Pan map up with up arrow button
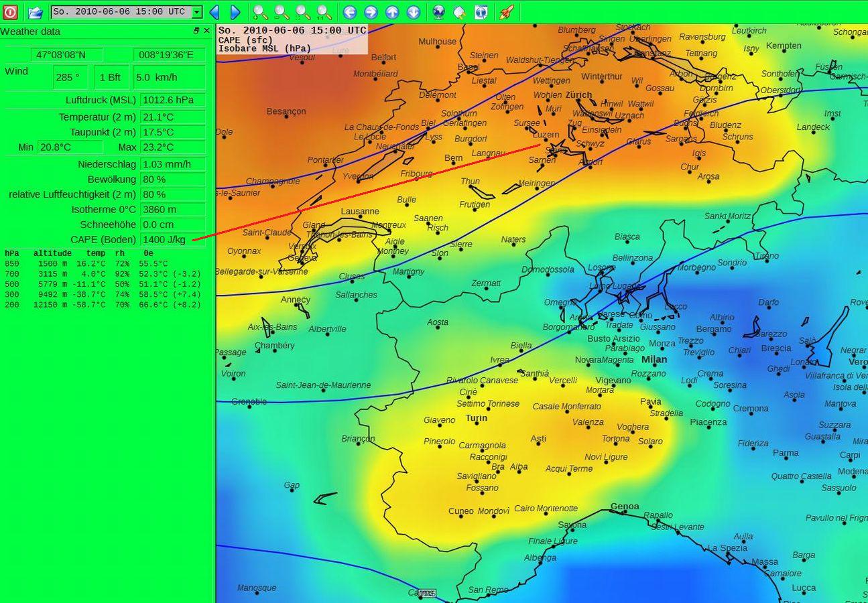This screenshot has width=868, height=603. tap(392, 12)
